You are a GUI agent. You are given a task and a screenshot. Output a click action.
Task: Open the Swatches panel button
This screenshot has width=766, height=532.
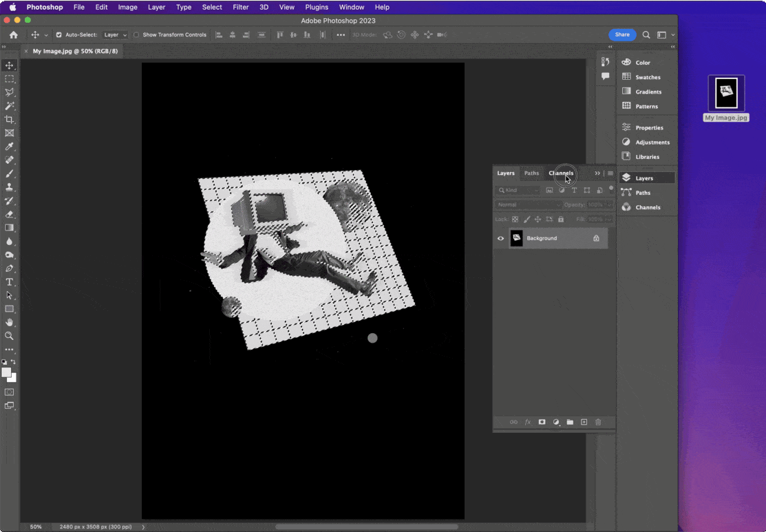click(642, 77)
